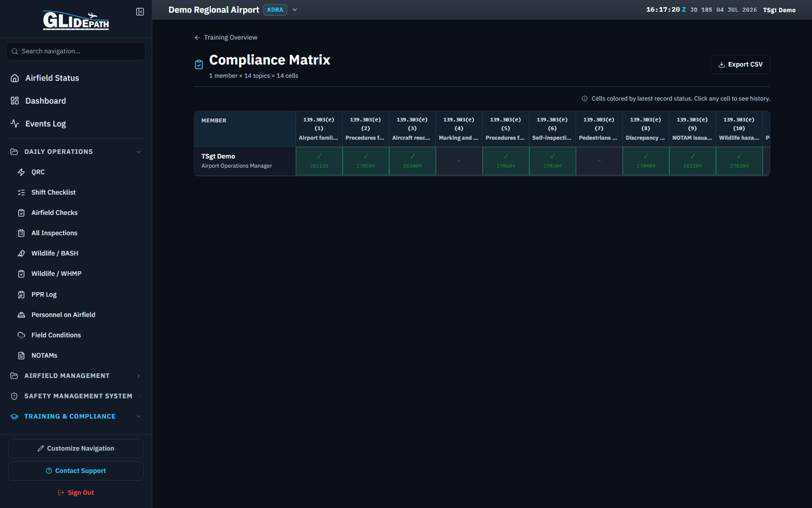Expand the Airfield Management section chevron
This screenshot has height=508, width=812.
click(x=139, y=376)
